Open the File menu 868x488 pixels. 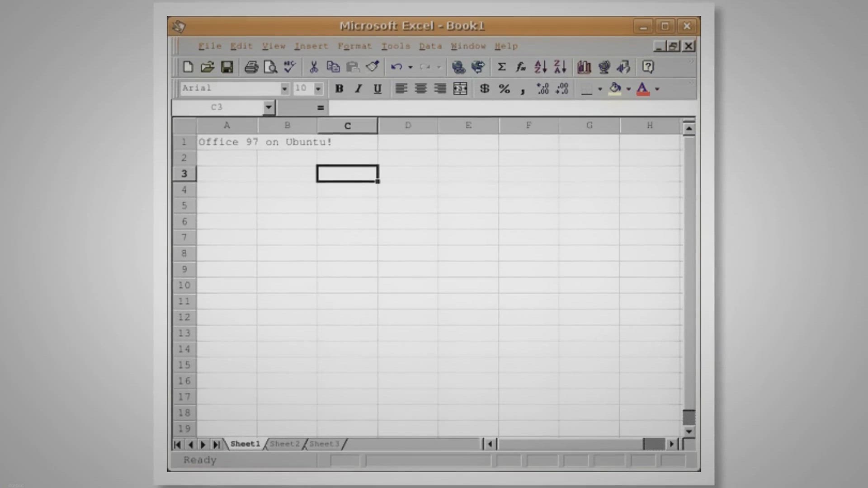coord(210,46)
